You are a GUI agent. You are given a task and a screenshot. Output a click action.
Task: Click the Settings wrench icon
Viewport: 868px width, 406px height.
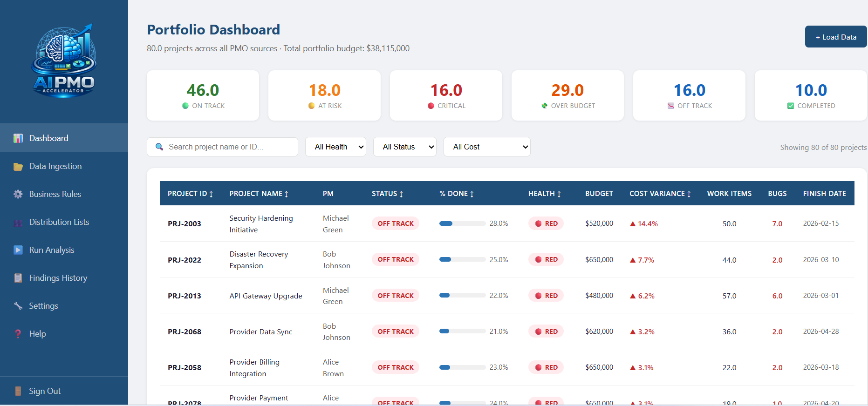[18, 306]
